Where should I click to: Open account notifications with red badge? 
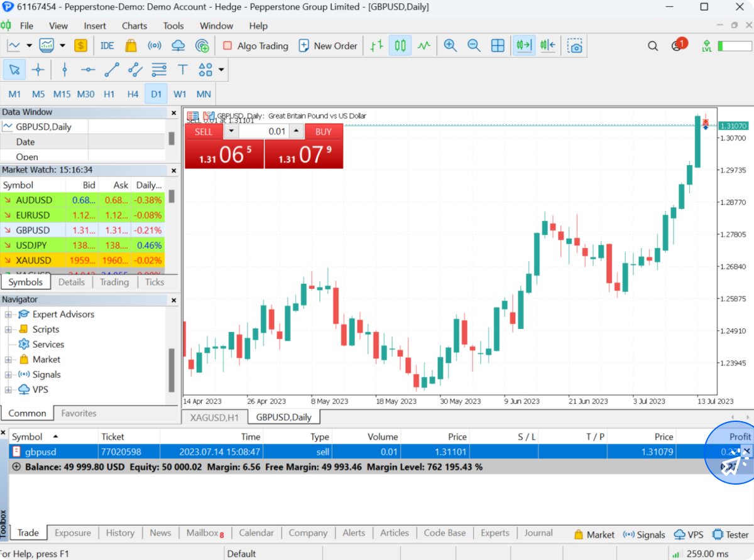tap(678, 45)
